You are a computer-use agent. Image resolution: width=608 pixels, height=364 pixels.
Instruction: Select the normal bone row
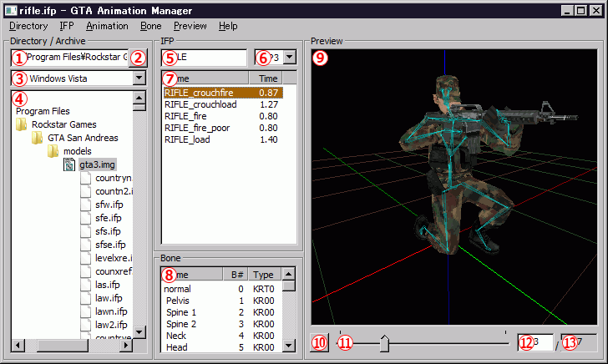(220, 289)
